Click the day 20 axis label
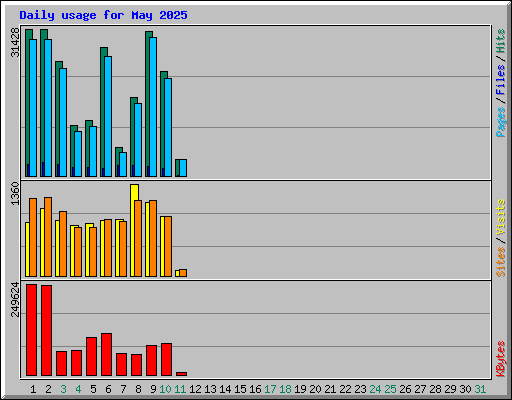The height and width of the screenshot is (400, 512). coord(315,389)
